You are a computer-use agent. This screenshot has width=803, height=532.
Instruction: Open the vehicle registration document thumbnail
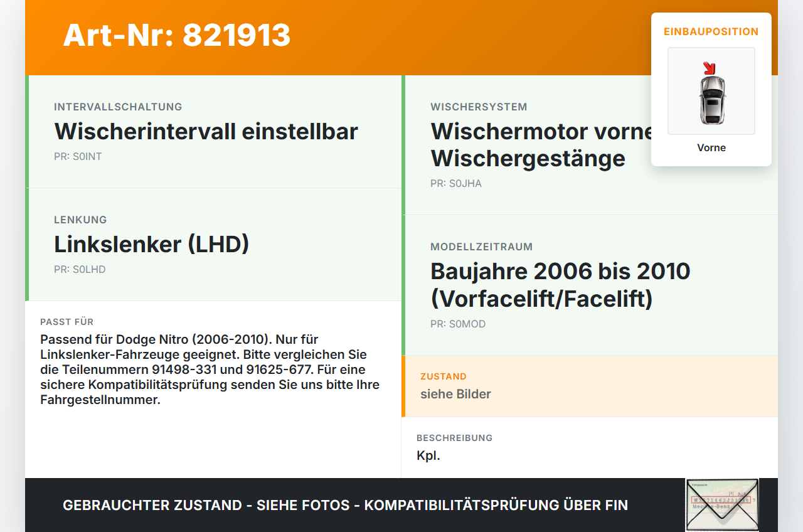pos(722,505)
